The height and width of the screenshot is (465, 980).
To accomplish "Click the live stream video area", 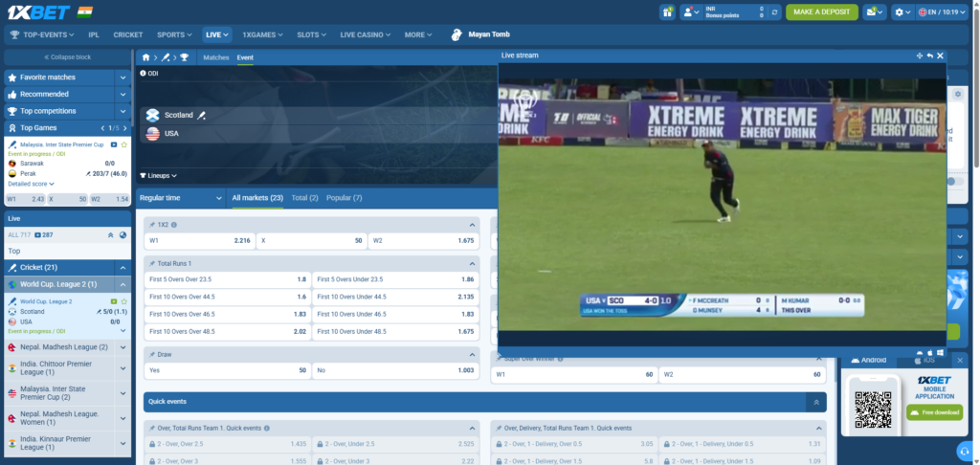I will pyautogui.click(x=722, y=205).
